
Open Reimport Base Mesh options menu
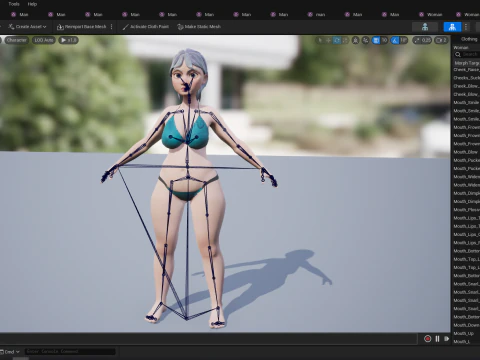coord(112,27)
